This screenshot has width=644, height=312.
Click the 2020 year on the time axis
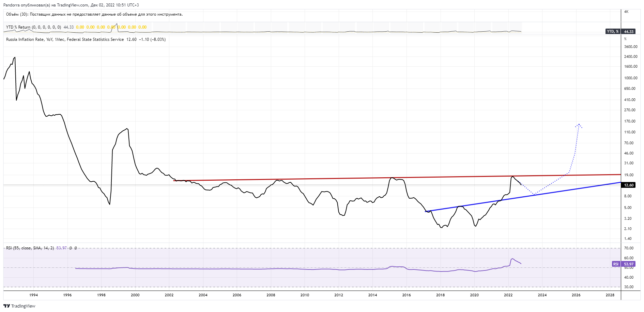pos(474,295)
